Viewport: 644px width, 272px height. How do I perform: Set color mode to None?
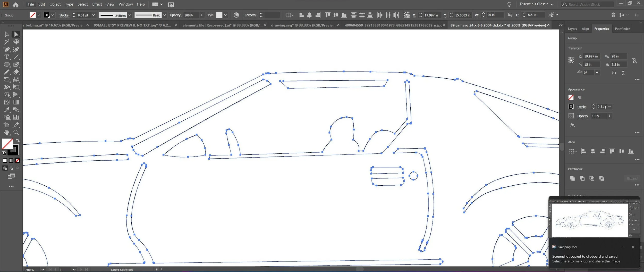(17, 161)
